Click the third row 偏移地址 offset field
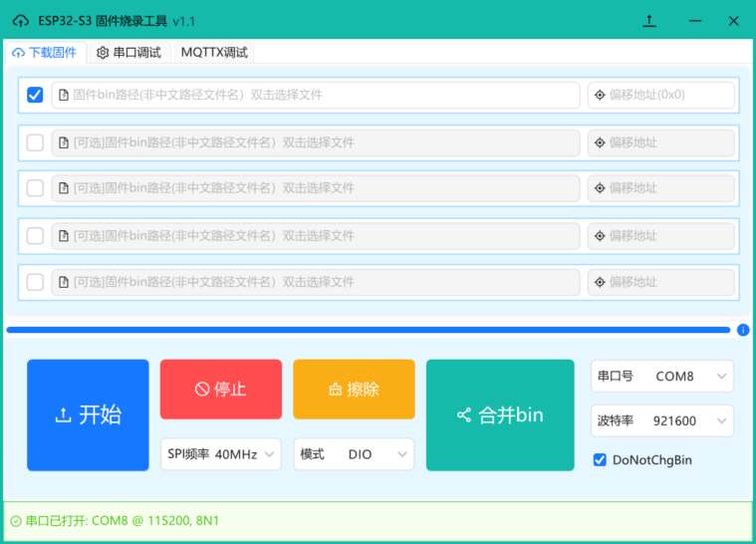Image resolution: width=756 pixels, height=544 pixels. (661, 188)
